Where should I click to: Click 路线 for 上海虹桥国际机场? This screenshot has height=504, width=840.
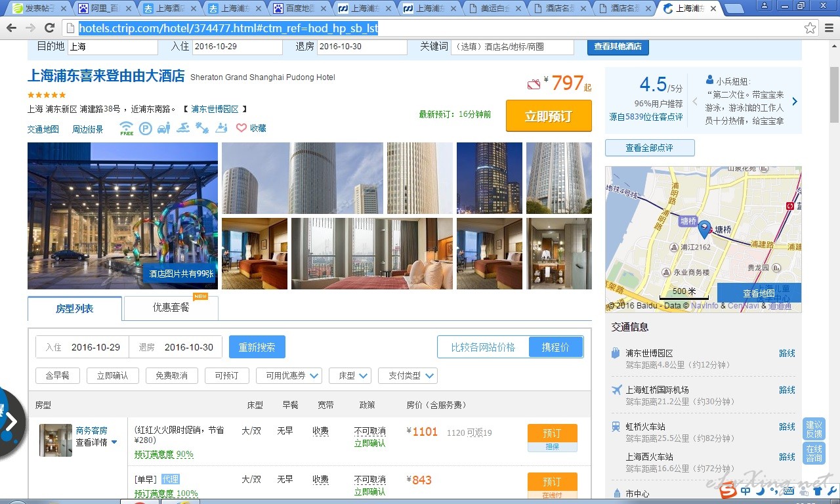tap(787, 390)
